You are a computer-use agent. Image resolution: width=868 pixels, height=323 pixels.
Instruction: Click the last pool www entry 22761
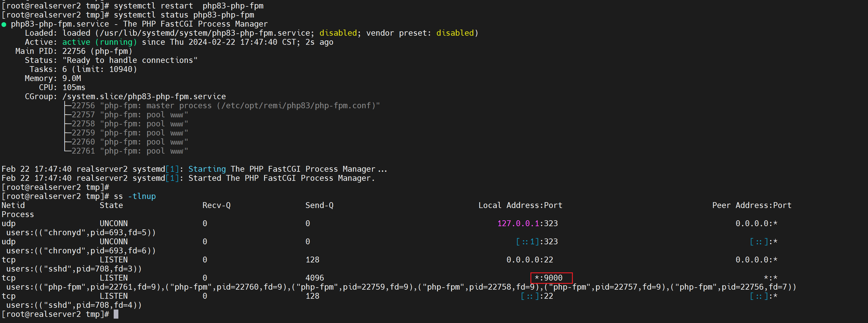click(129, 151)
